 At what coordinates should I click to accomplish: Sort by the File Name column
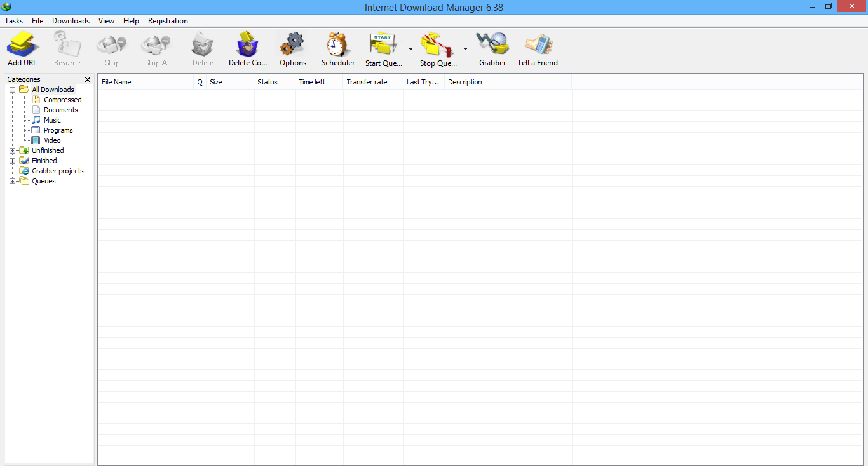(x=146, y=82)
